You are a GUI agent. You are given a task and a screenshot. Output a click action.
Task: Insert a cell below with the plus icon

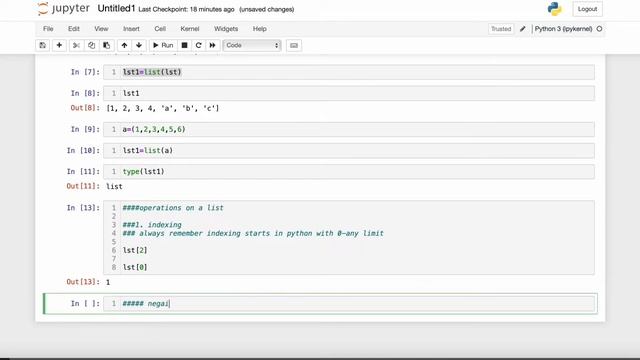coord(59,45)
